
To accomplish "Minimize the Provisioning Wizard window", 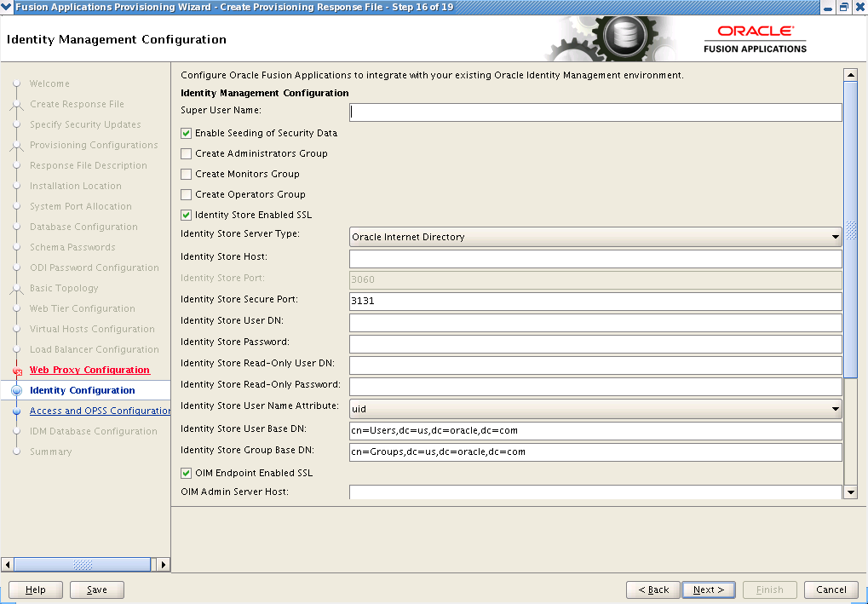I will [828, 8].
